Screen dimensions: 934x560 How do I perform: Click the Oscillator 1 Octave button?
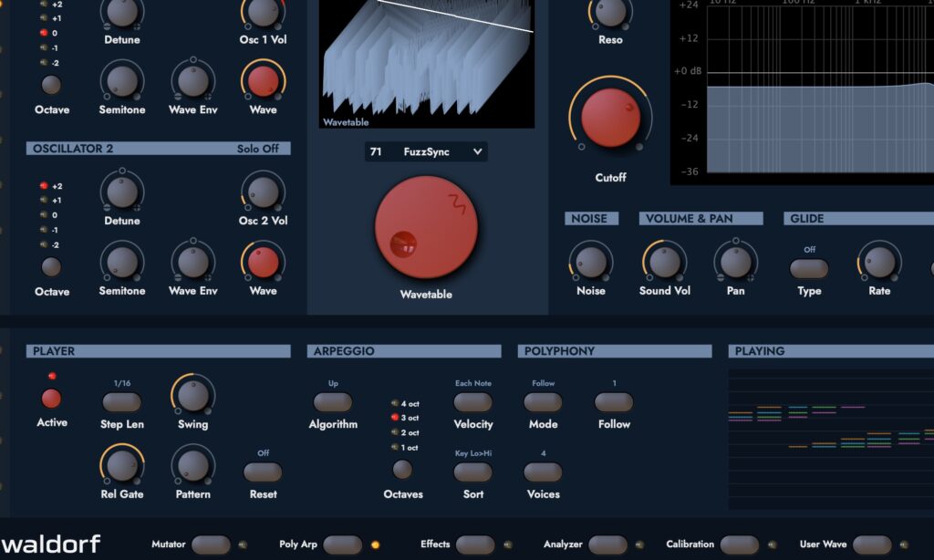click(51, 85)
